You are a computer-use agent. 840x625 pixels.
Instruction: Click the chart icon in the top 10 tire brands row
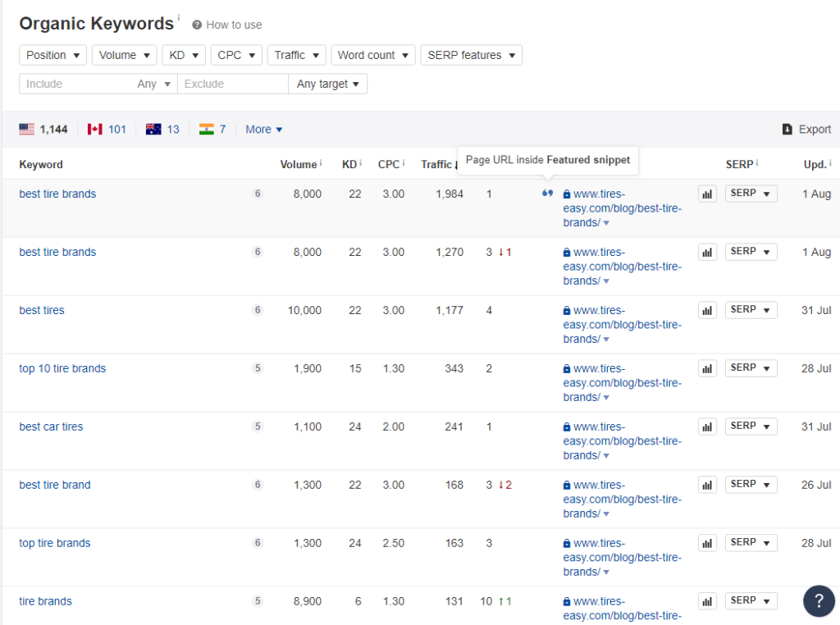point(707,368)
